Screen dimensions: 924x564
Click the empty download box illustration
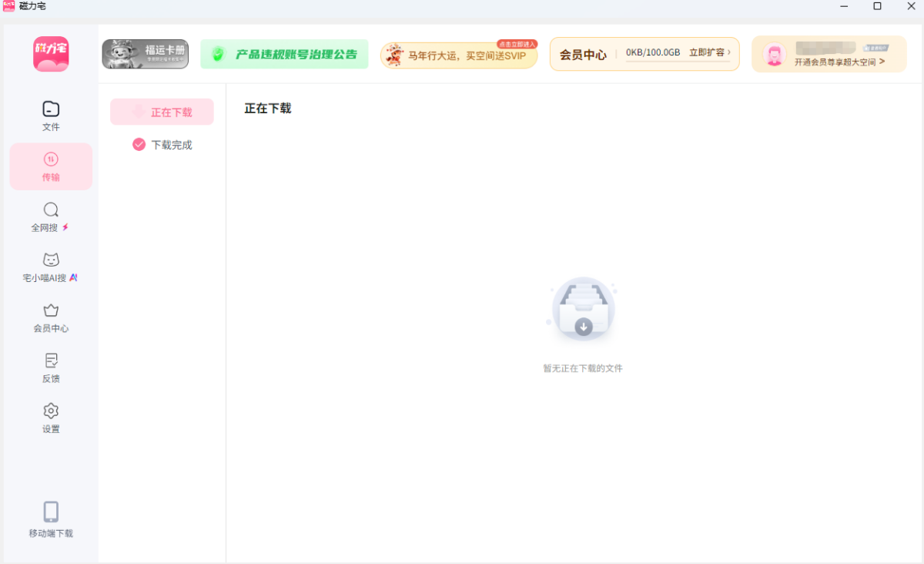(x=583, y=311)
